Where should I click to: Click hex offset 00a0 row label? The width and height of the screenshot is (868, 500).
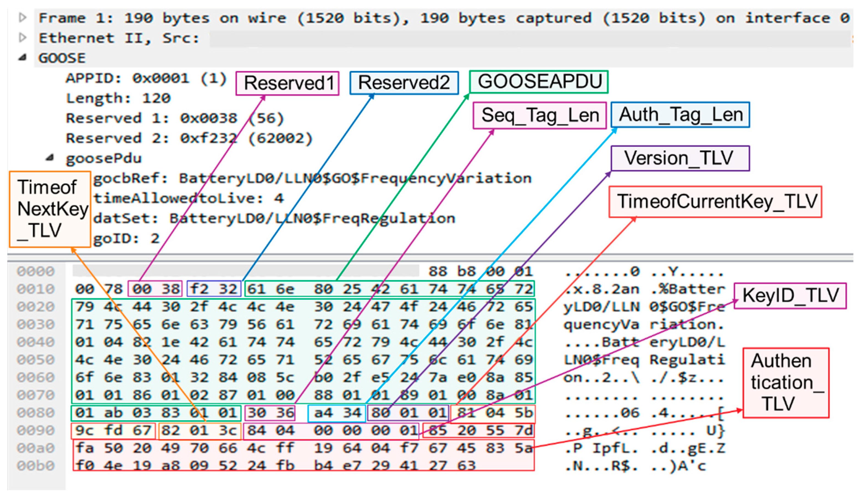36,448
